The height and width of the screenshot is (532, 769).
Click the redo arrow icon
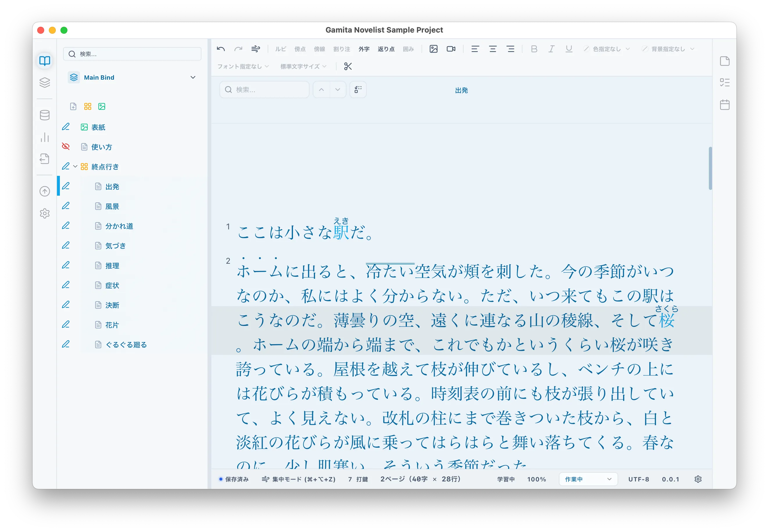[238, 49]
